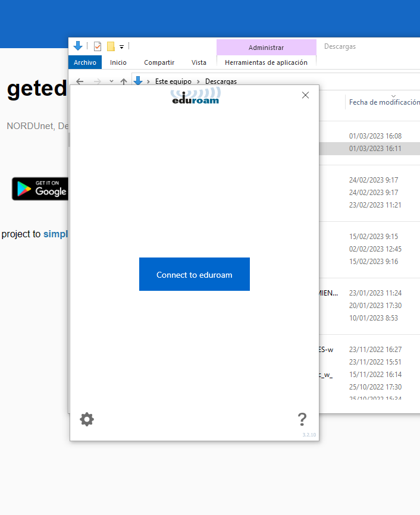Image resolution: width=420 pixels, height=515 pixels.
Task: Select file row dated 23/11/2022 15:51
Action: pyautogui.click(x=369, y=362)
